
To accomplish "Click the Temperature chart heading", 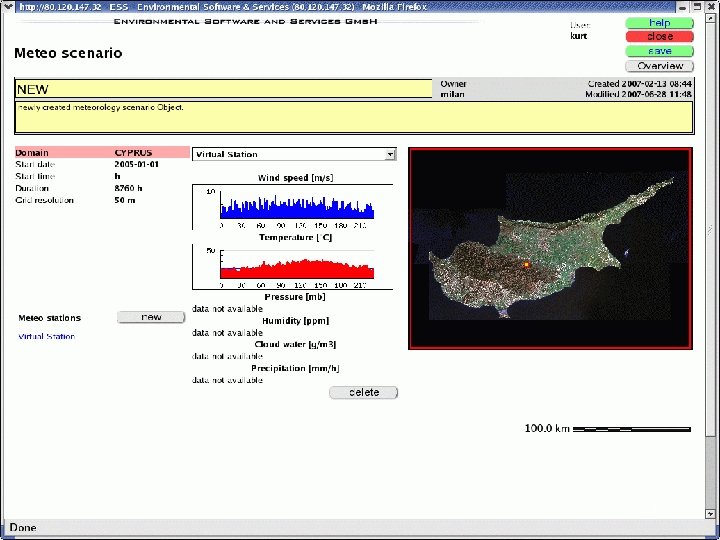I will pyautogui.click(x=295, y=237).
